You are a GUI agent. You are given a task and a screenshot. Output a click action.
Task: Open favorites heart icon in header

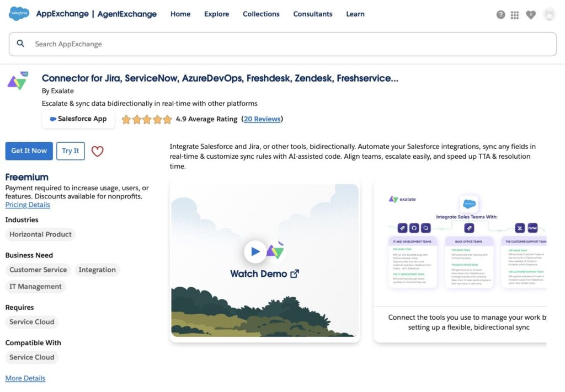point(531,15)
